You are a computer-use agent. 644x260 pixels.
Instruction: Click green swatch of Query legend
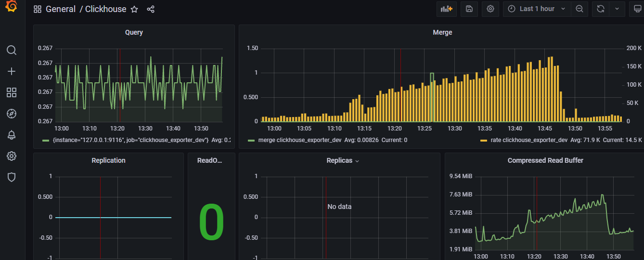click(46, 141)
